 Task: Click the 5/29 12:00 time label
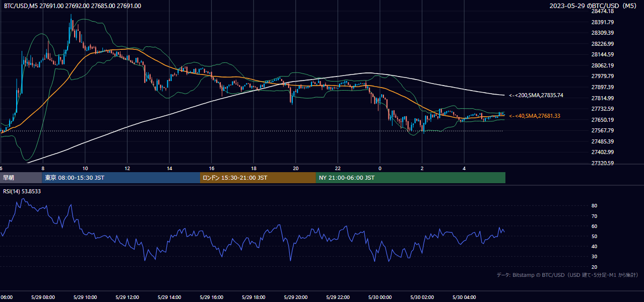click(127, 297)
